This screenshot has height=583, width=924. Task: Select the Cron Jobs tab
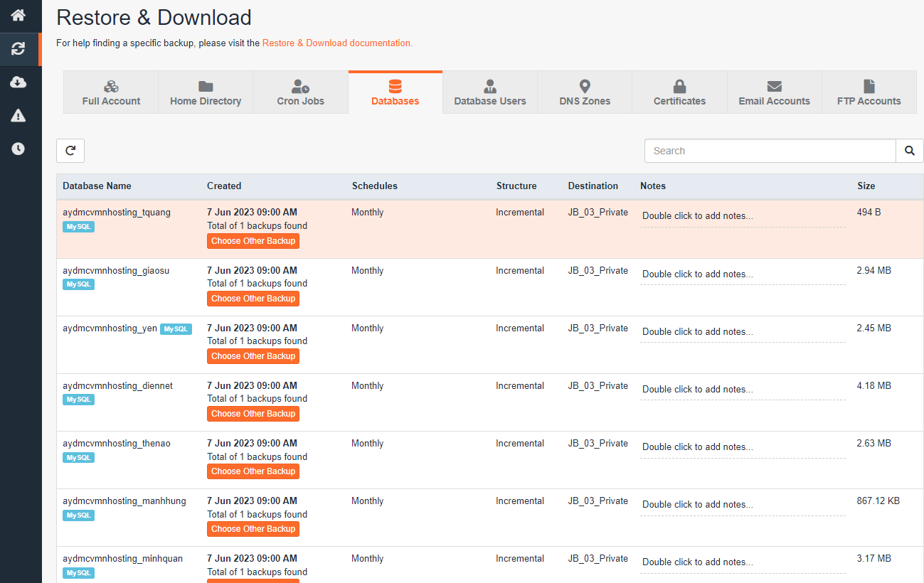(300, 92)
